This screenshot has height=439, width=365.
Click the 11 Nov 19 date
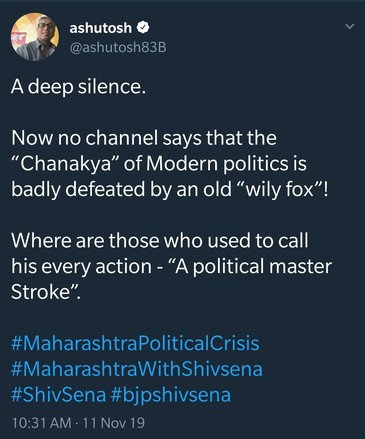click(x=113, y=423)
